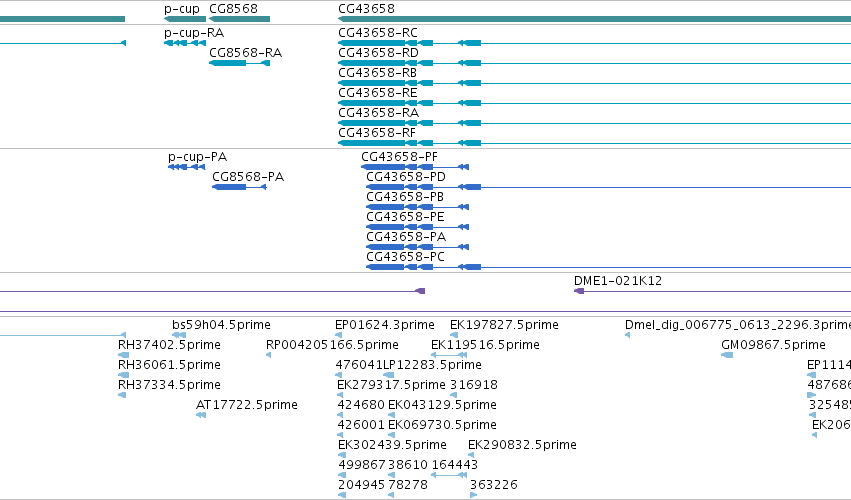Viewport: 851px width, 500px height.
Task: Select EST EK290832.5prime
Action: pyautogui.click(x=522, y=446)
